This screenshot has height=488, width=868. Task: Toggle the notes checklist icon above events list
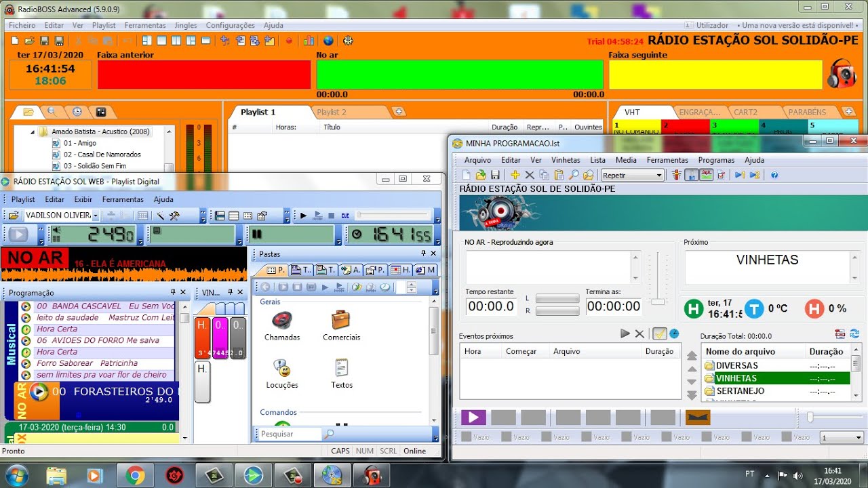[x=659, y=333]
